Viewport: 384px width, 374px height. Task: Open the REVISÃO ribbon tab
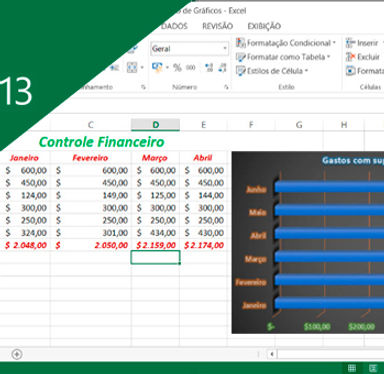coord(218,26)
